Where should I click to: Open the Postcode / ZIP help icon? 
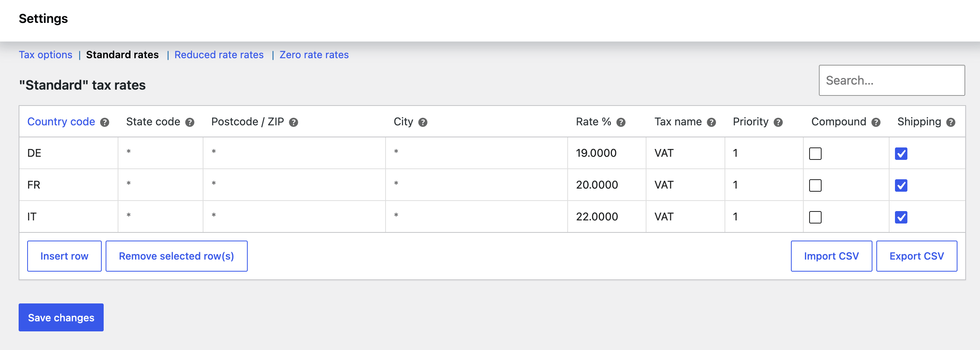pos(294,122)
